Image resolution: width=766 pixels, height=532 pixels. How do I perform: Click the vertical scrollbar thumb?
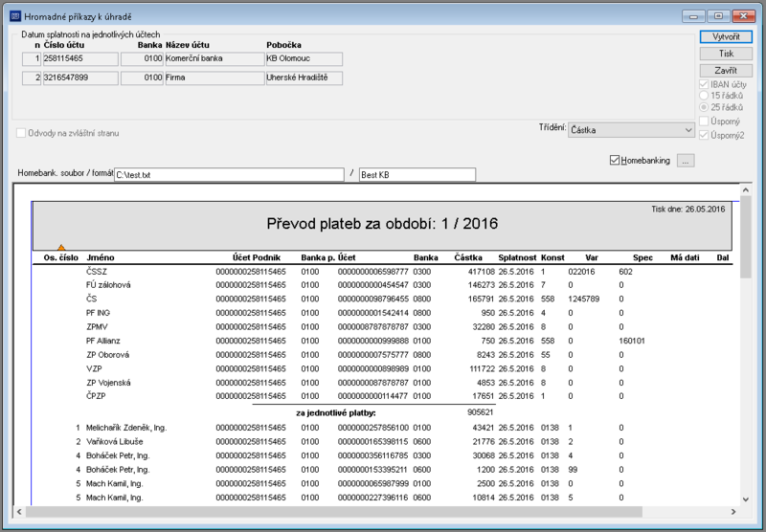click(x=746, y=236)
